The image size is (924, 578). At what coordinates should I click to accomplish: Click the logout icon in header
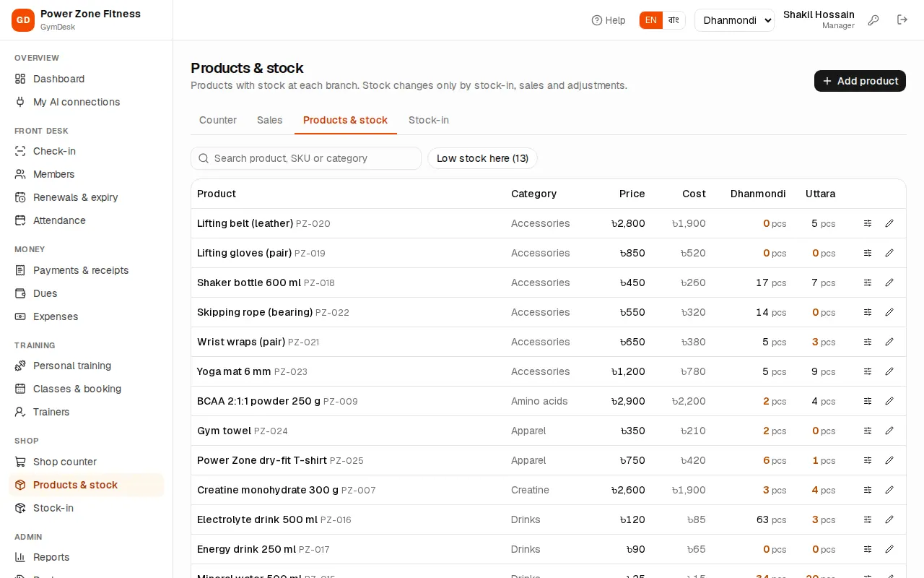click(902, 20)
